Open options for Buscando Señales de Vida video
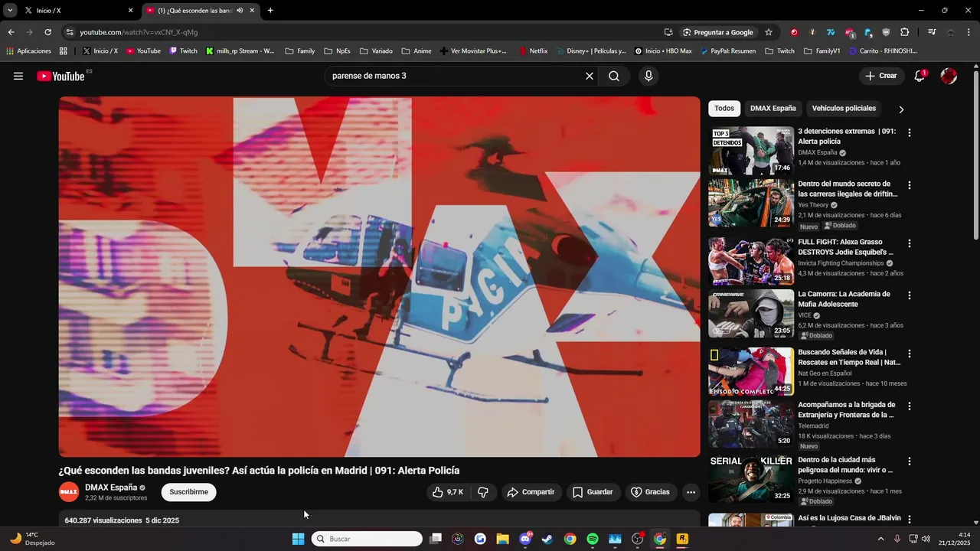Viewport: 980px width, 551px height. point(910,354)
